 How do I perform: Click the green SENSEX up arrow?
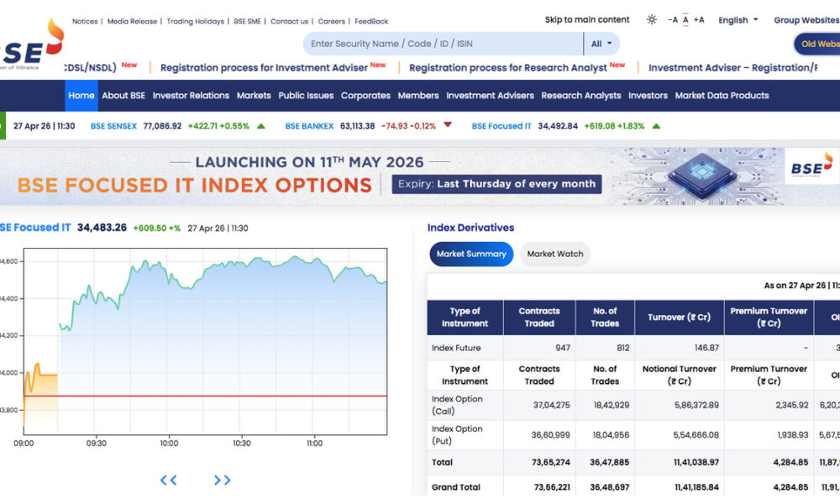tap(261, 126)
